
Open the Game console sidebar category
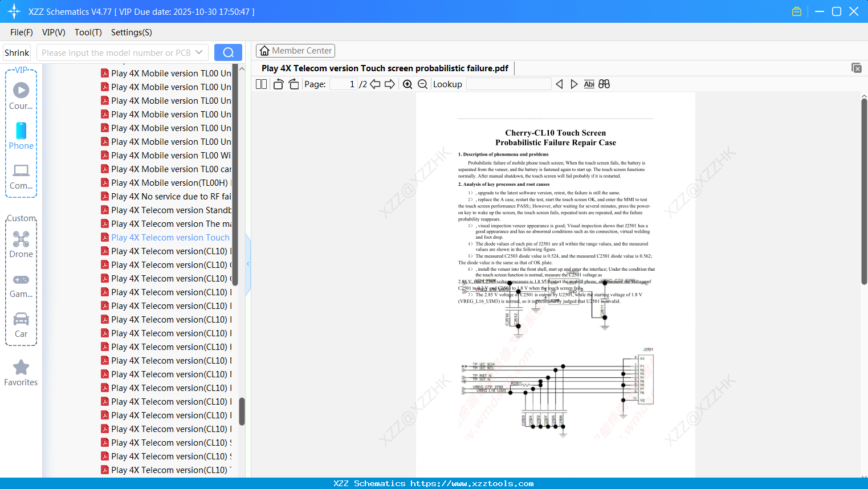[21, 285]
